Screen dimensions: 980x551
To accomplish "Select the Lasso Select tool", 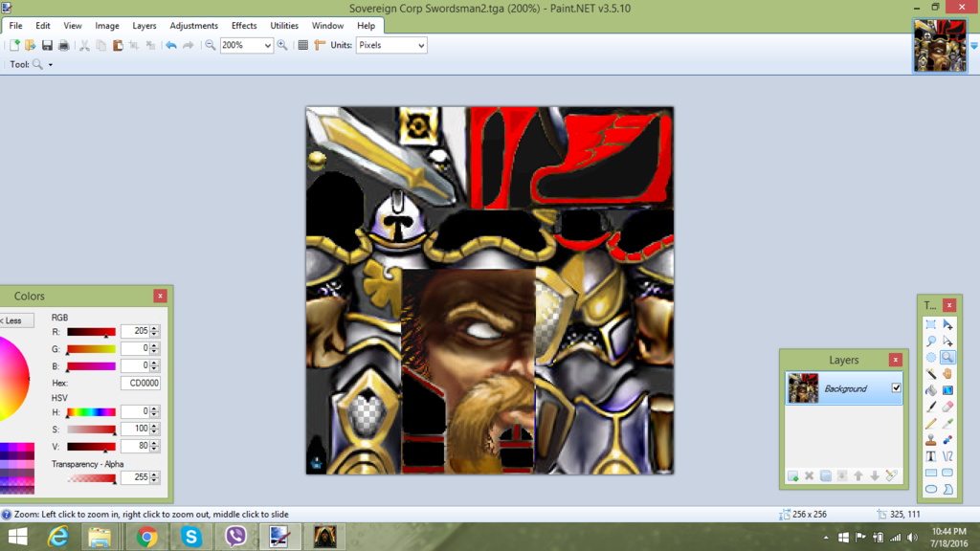I will (931, 342).
